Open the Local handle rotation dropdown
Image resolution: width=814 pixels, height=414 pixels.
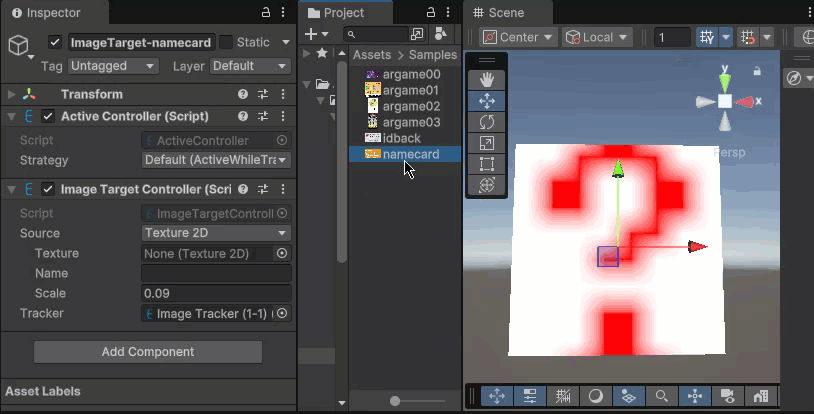596,37
